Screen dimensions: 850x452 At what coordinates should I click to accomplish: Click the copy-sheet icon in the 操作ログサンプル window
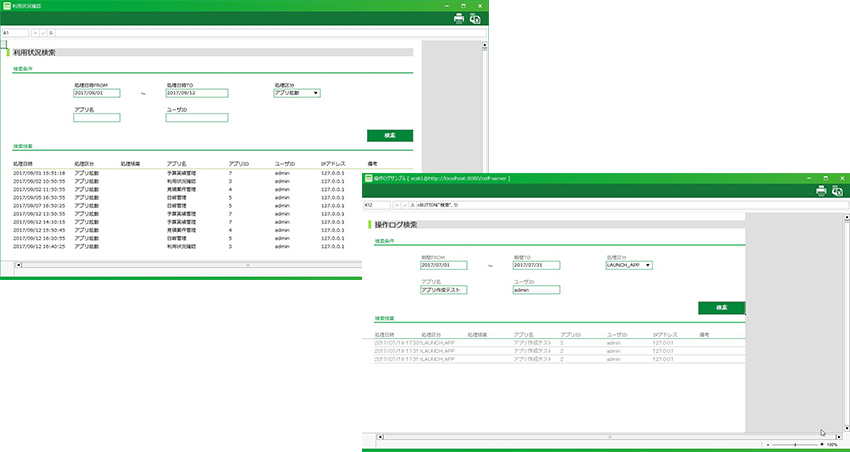(838, 190)
